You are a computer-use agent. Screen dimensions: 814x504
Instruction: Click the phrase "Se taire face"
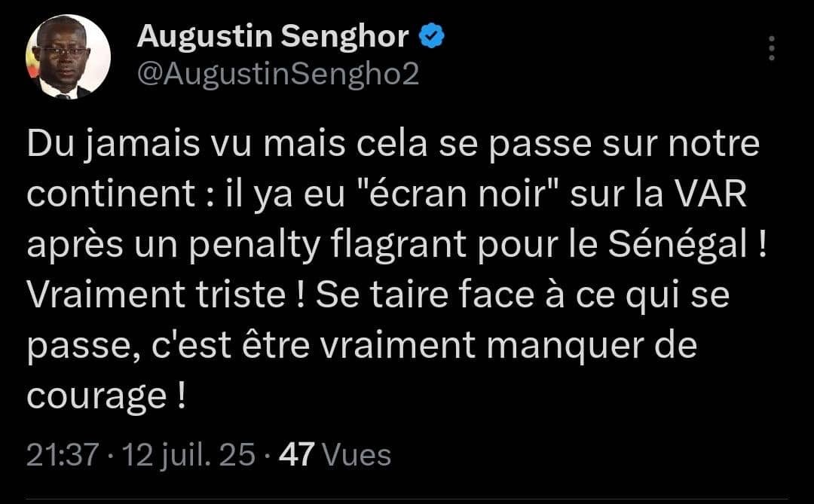point(425,295)
